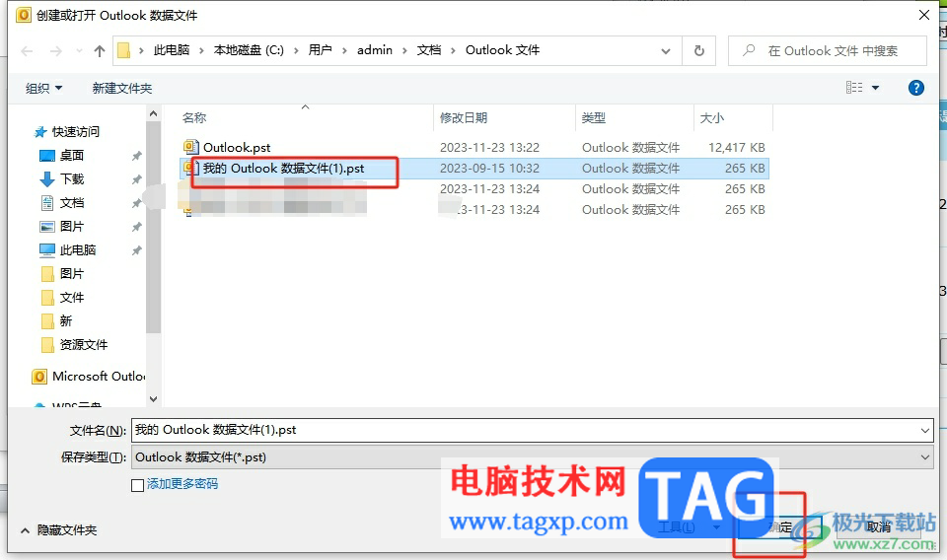Collapse with 隐藏文件夹
This screenshot has width=947, height=560.
(58, 530)
